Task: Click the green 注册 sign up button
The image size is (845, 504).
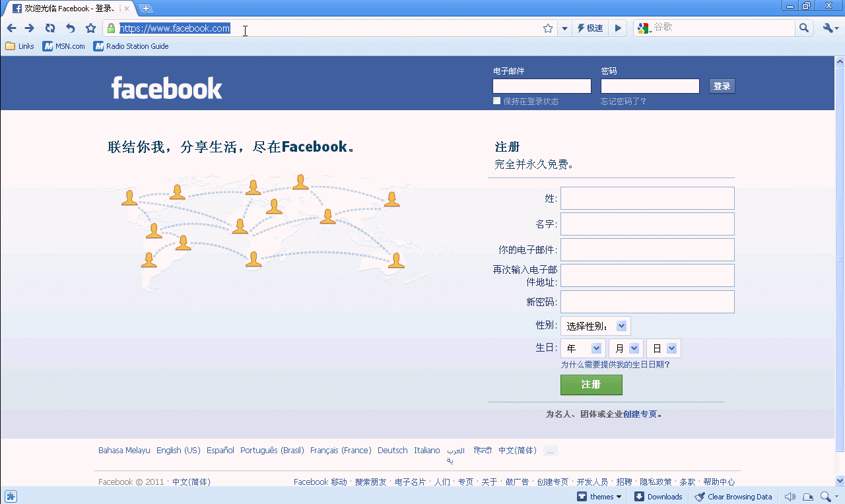Action: pos(591,385)
